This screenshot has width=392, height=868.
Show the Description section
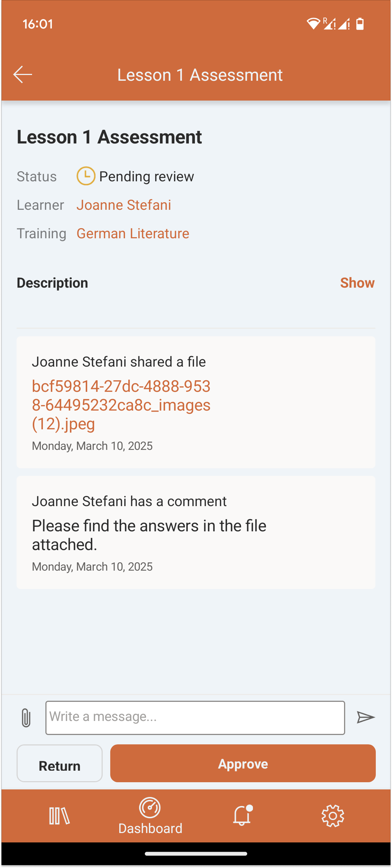click(357, 283)
